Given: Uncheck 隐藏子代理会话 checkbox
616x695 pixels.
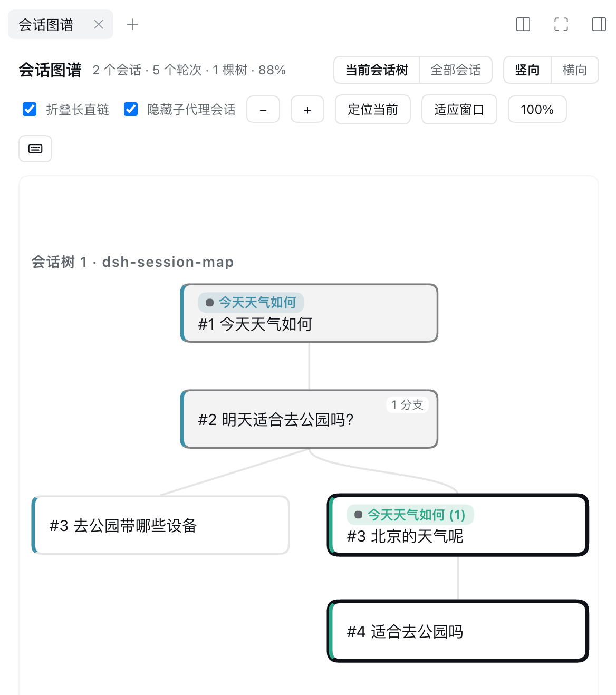Looking at the screenshot, I should point(131,109).
